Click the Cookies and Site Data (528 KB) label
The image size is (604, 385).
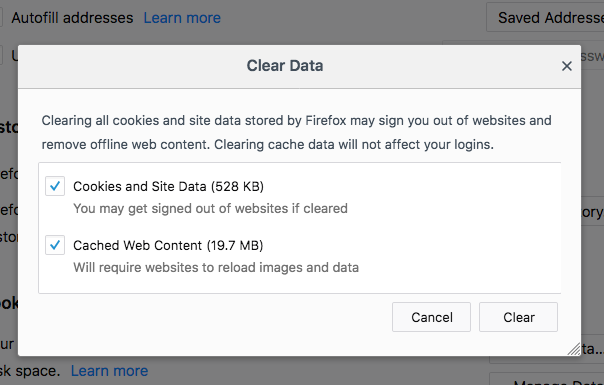(x=168, y=187)
